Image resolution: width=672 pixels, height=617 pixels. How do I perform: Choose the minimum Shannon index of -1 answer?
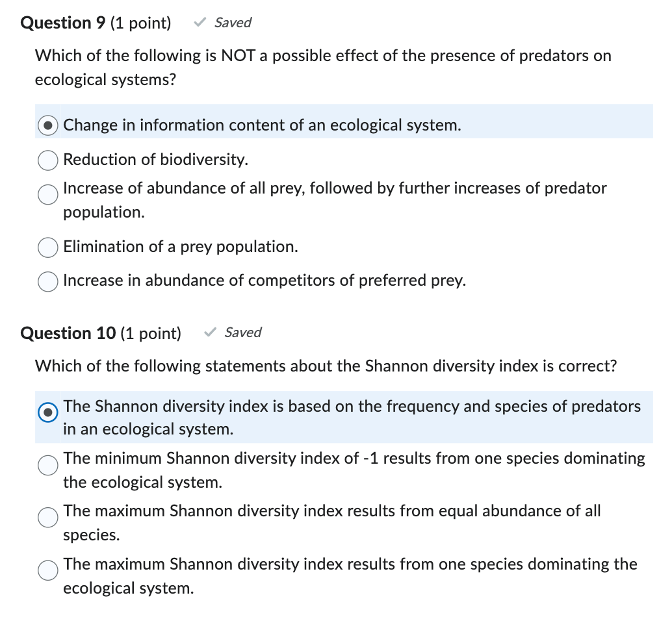[x=47, y=465]
